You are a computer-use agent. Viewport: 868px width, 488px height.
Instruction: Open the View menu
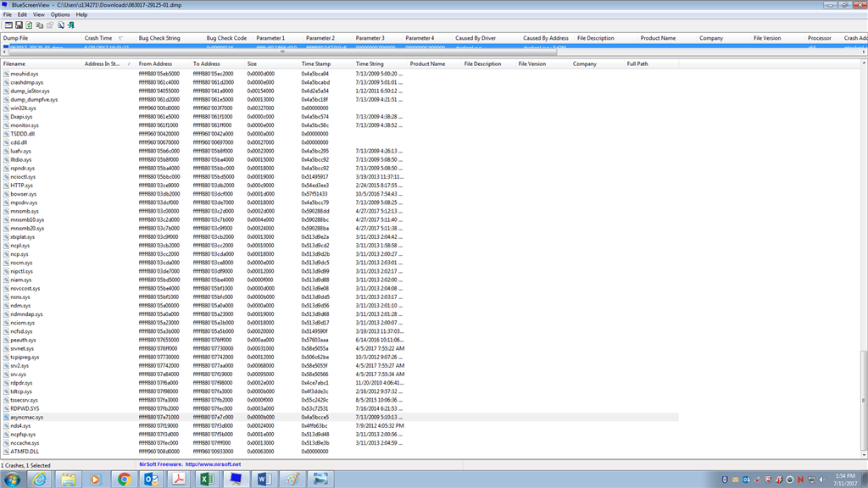(39, 15)
